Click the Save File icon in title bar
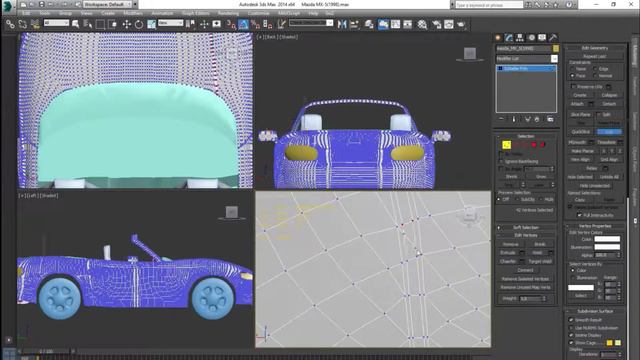640x360 pixels. [x=42, y=4]
